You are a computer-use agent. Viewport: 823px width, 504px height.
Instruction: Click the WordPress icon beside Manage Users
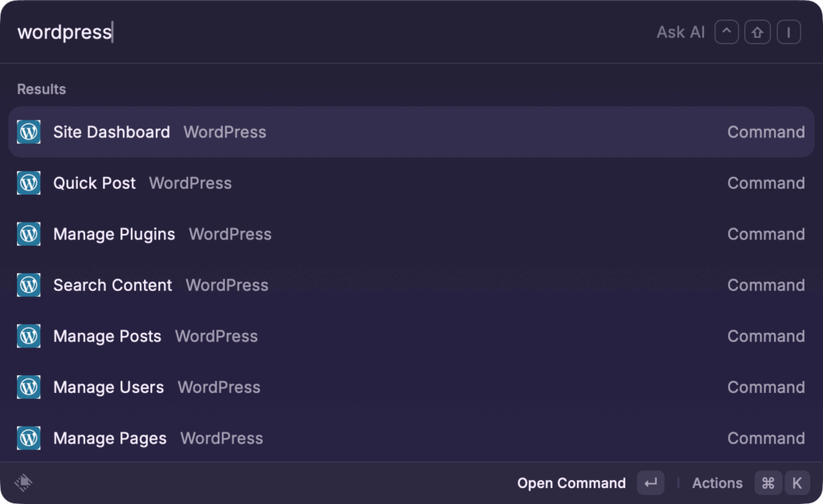[x=29, y=387]
